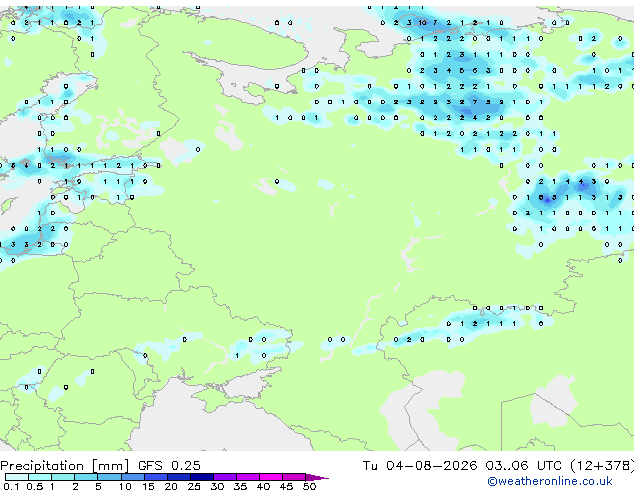Click the 15–20 mm legend color swatch
Viewport: 634px width, 490px height.
click(156, 477)
